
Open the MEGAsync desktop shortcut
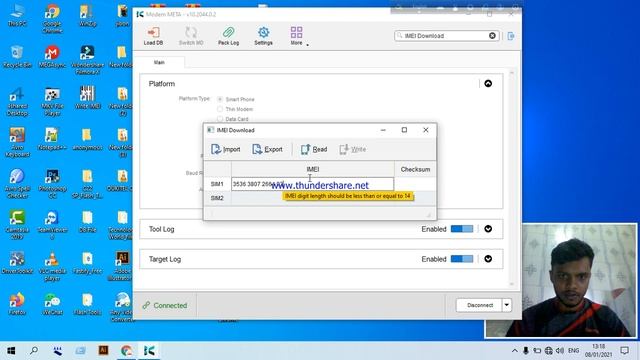[x=52, y=57]
